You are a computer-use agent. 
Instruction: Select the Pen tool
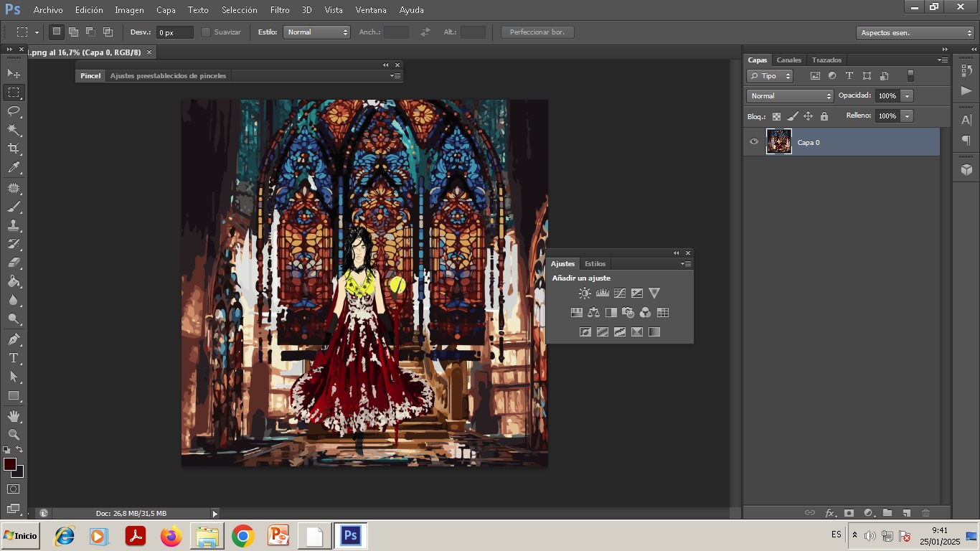[x=14, y=339]
